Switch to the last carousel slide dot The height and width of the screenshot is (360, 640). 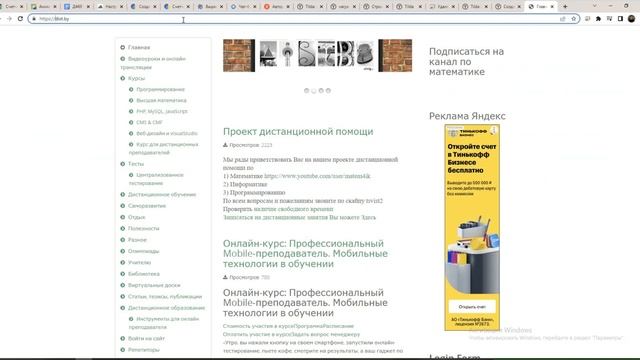(328, 91)
